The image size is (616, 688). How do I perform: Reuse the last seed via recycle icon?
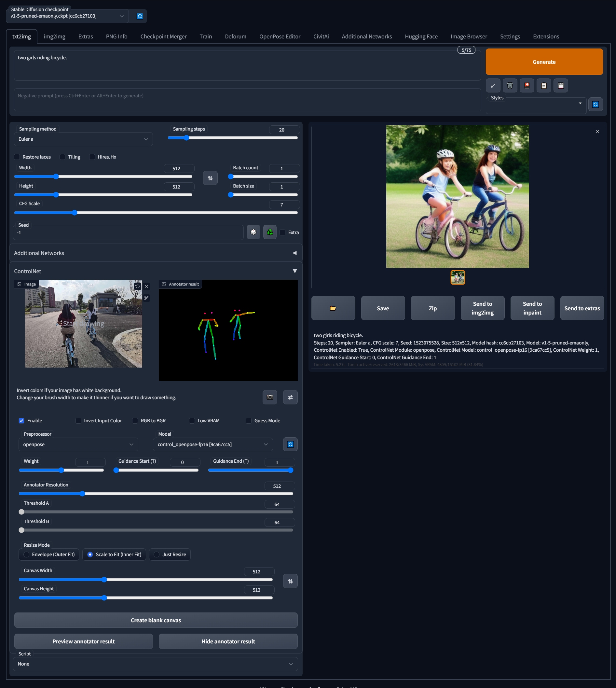click(x=269, y=232)
